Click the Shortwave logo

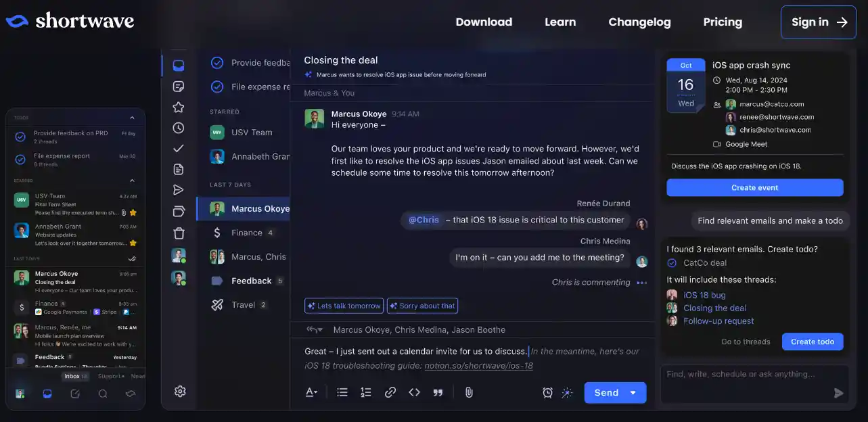point(70,21)
